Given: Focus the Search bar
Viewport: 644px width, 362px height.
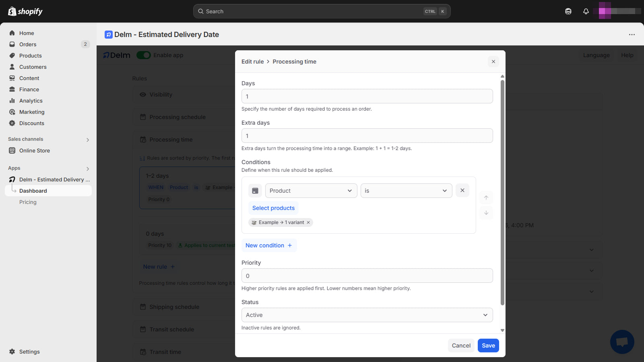Looking at the screenshot, I should [322, 11].
